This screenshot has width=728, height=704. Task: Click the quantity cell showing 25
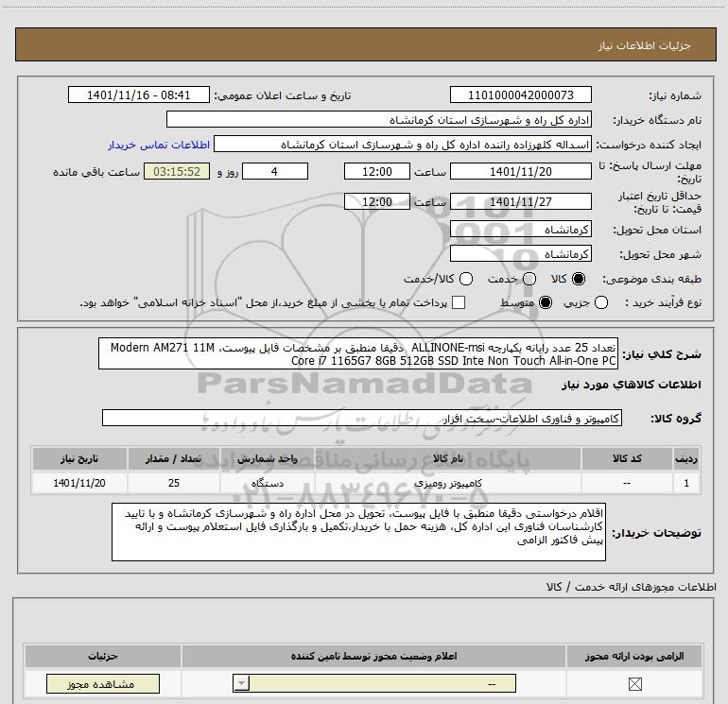174,483
